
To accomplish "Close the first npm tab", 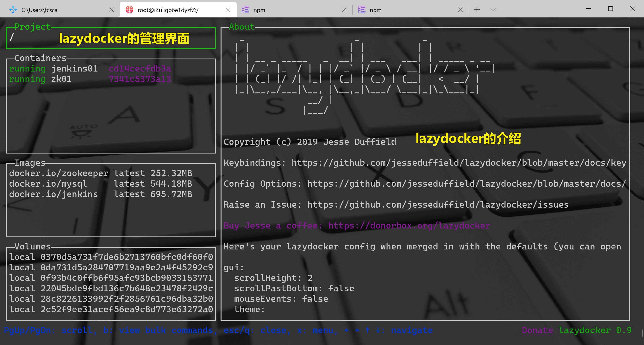I will pyautogui.click(x=344, y=10).
